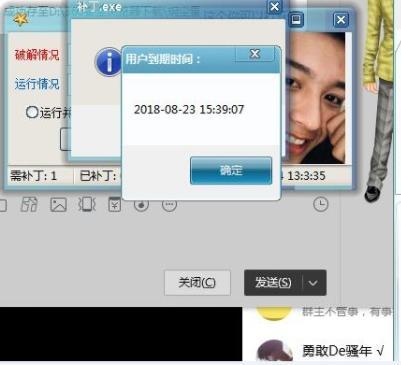Click the 需补丁: 1 status entry

coord(33,175)
